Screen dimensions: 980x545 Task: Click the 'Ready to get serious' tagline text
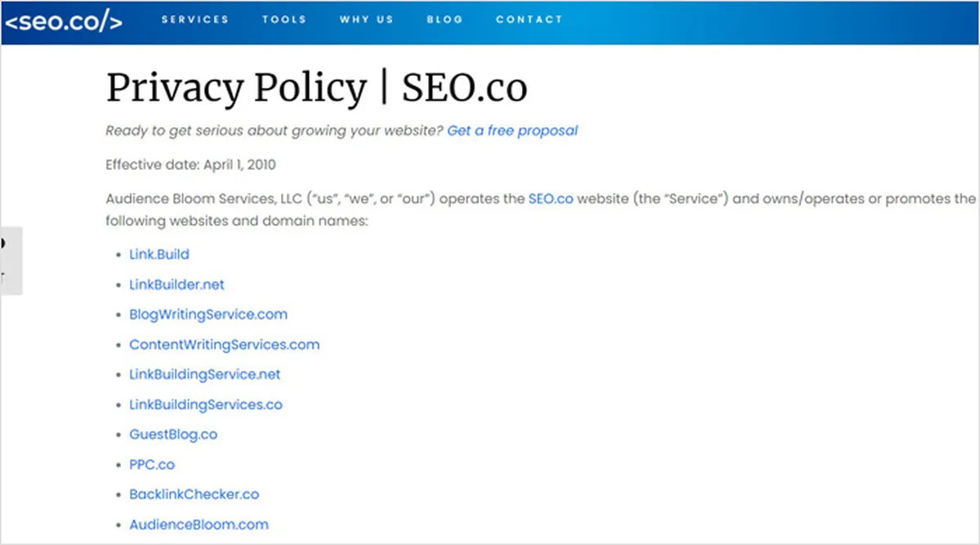(274, 131)
